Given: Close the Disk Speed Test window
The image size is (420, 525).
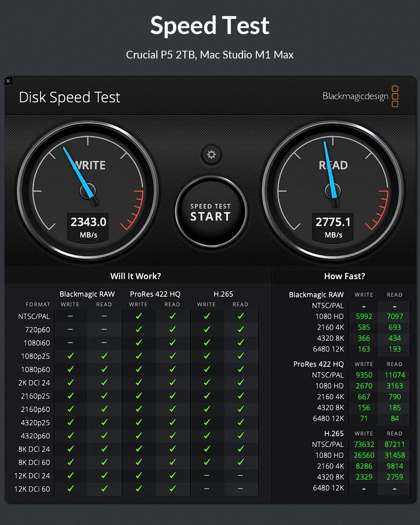Looking at the screenshot, I should click(x=8, y=81).
